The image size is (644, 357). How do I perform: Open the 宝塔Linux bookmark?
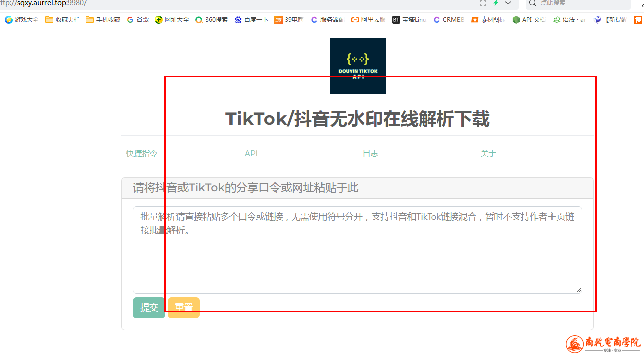tap(409, 20)
